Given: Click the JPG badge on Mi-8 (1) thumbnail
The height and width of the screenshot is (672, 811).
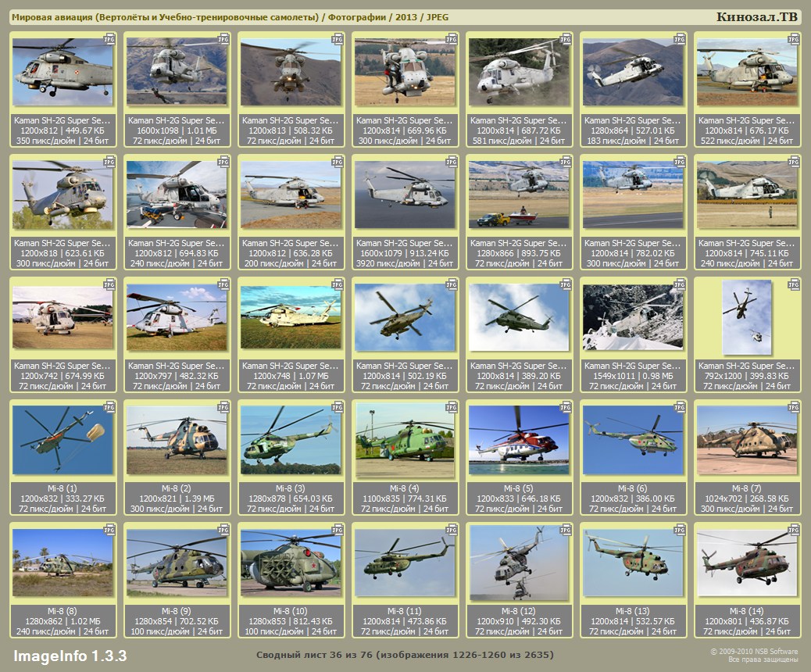Looking at the screenshot, I should click(x=109, y=406).
